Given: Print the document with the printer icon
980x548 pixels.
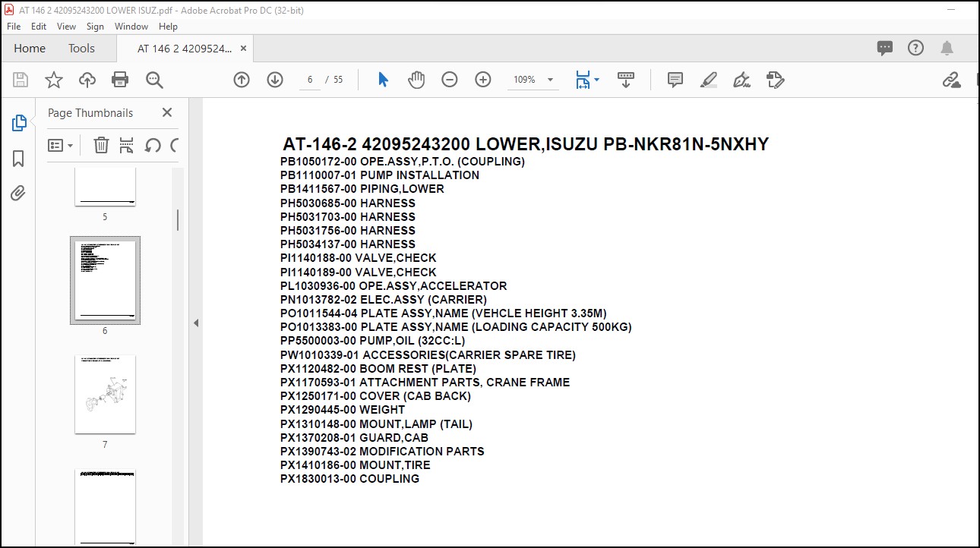Looking at the screenshot, I should click(120, 80).
